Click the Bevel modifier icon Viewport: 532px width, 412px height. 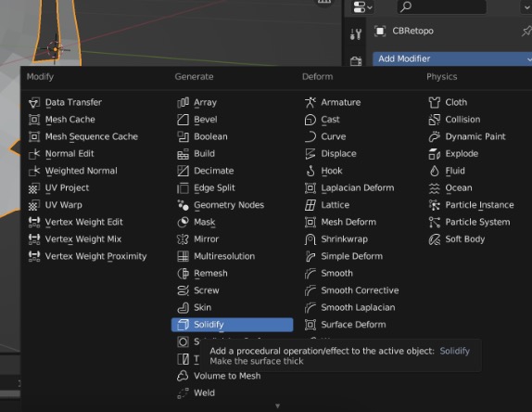coord(183,120)
